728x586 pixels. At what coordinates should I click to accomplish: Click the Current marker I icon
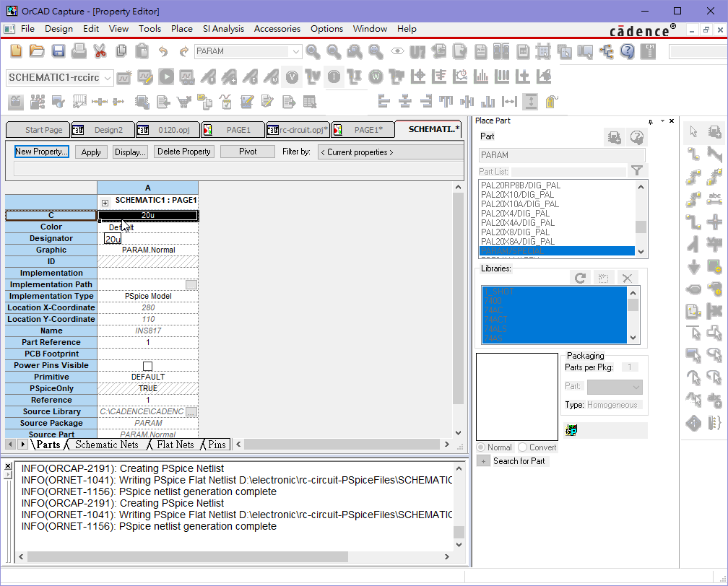[334, 76]
